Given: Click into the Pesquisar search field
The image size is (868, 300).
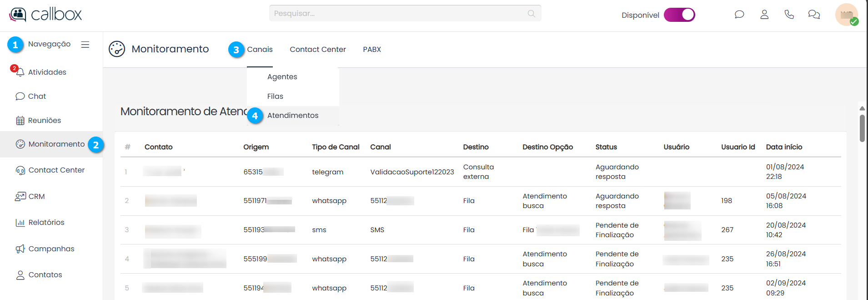Looking at the screenshot, I should pos(396,14).
